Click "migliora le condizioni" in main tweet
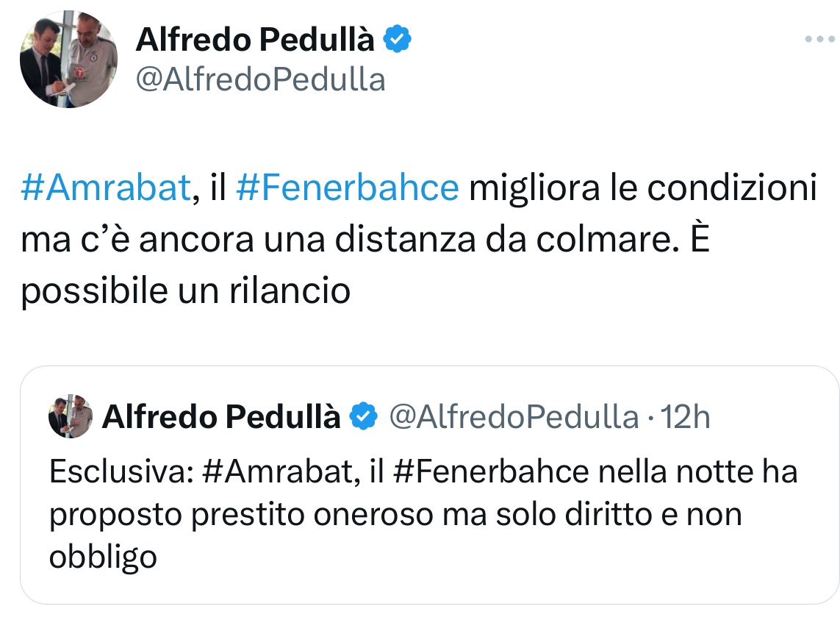 point(643,188)
